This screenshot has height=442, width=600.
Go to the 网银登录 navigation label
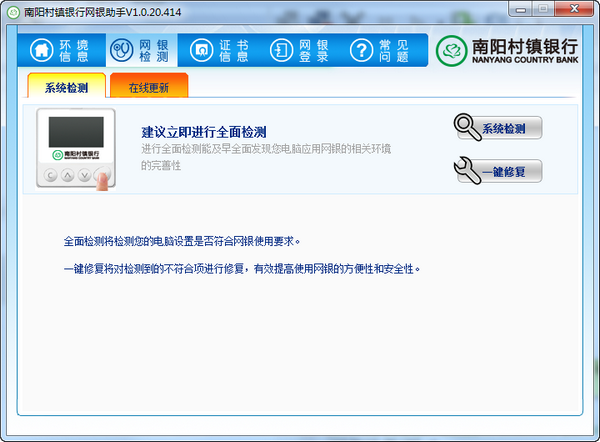click(x=314, y=51)
